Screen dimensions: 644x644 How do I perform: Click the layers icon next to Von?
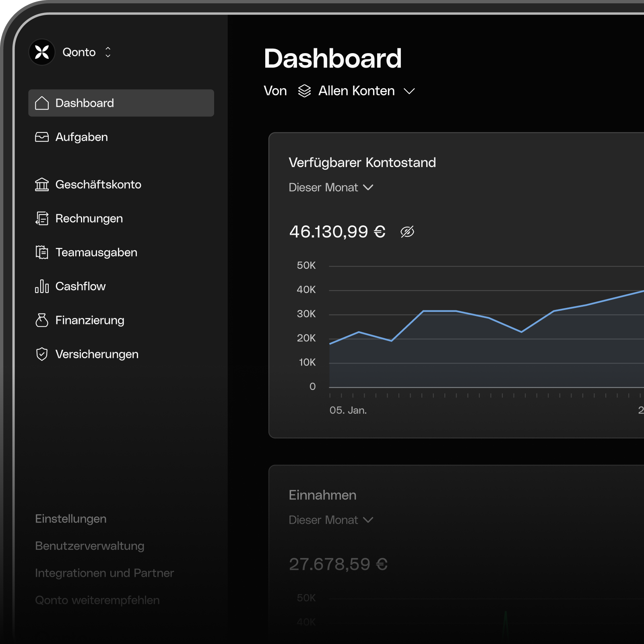(x=304, y=91)
